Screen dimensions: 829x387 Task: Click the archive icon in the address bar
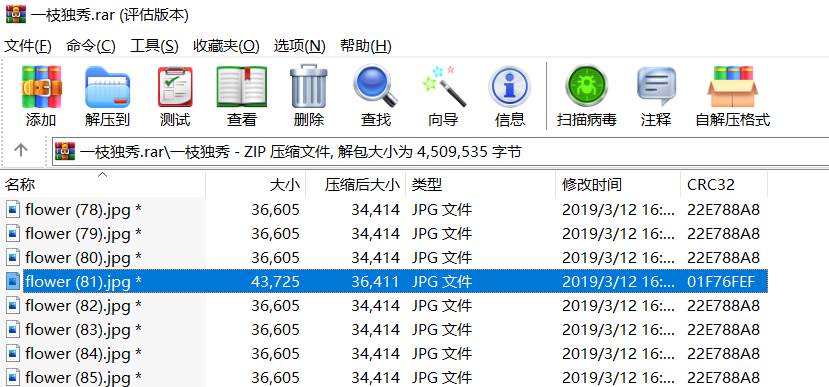point(65,152)
